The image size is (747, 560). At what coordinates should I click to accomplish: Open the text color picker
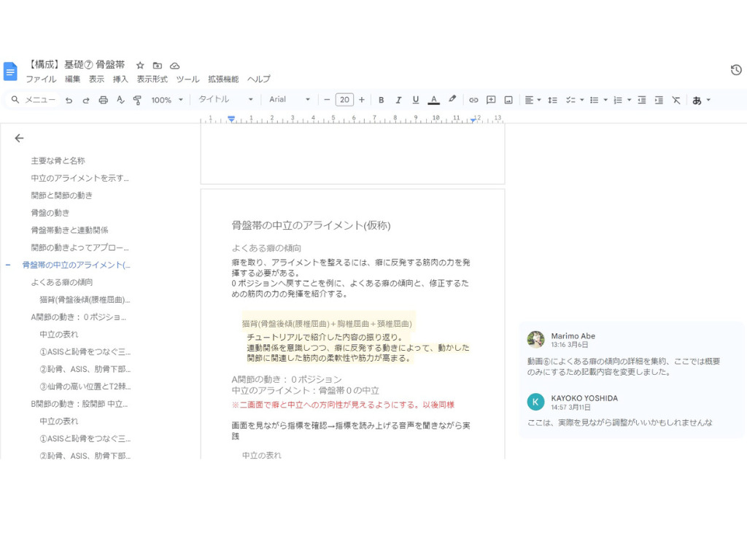click(x=433, y=100)
